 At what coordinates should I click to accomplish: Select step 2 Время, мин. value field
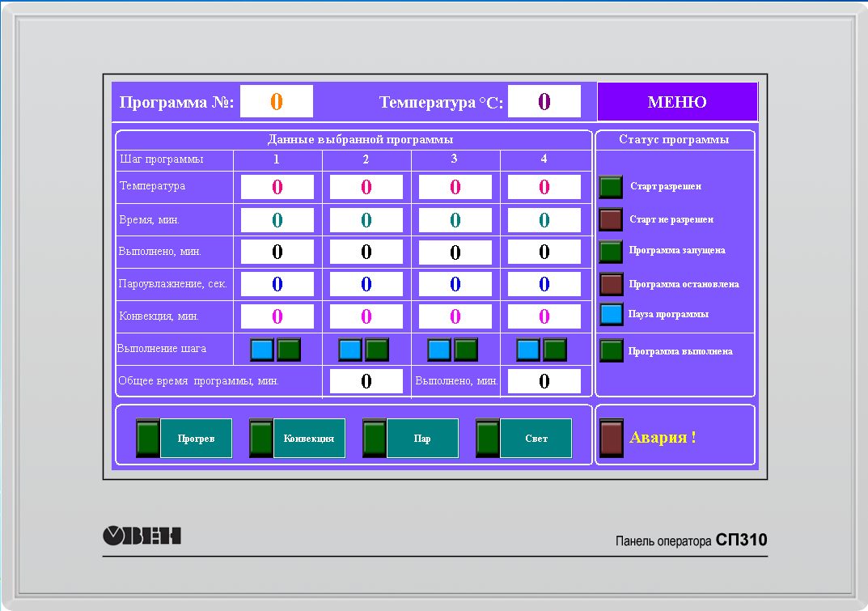tap(366, 220)
